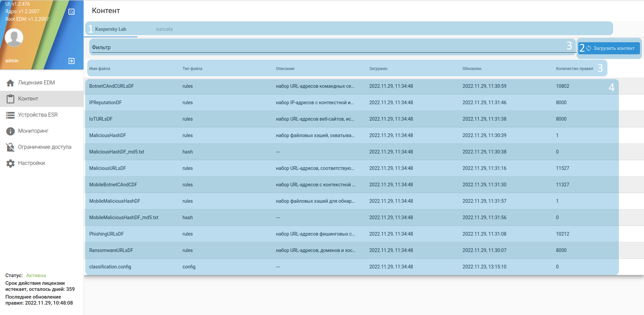The height and width of the screenshot is (315, 644).
Task: Sort by Обновлен column header
Action: point(472,69)
